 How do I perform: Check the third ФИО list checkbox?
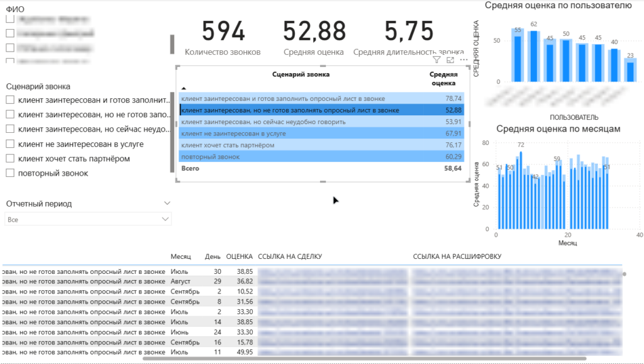(x=10, y=48)
